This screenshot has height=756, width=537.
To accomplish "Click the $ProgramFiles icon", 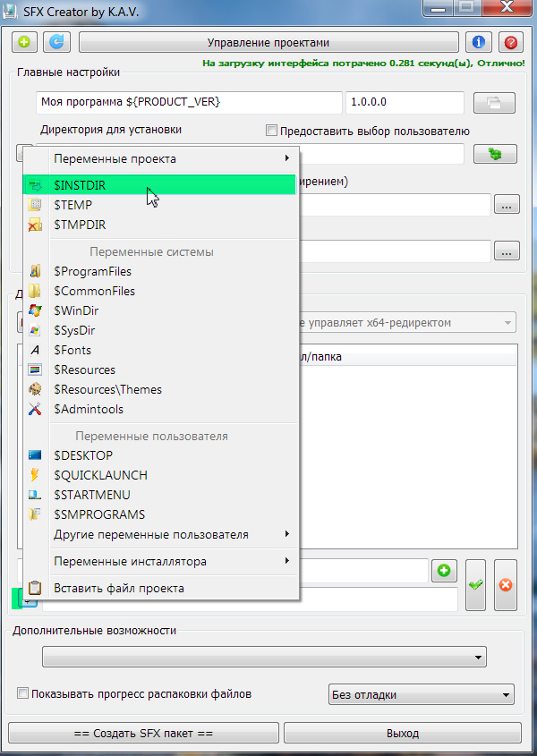I will click(x=35, y=271).
